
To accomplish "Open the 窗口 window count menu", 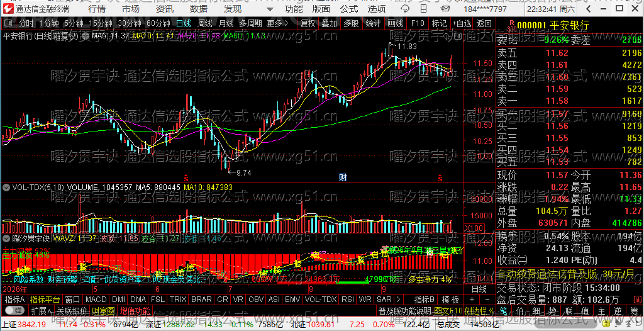I will pos(72,300).
